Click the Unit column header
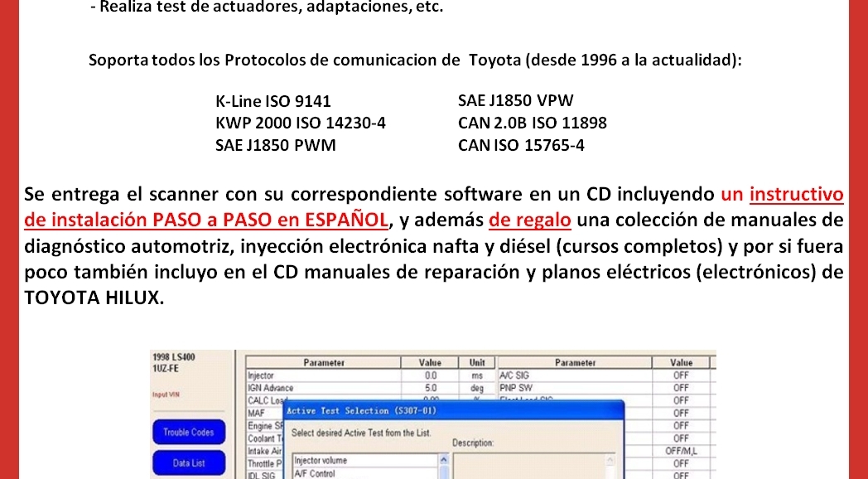This screenshot has height=479, width=868. pyautogui.click(x=476, y=363)
